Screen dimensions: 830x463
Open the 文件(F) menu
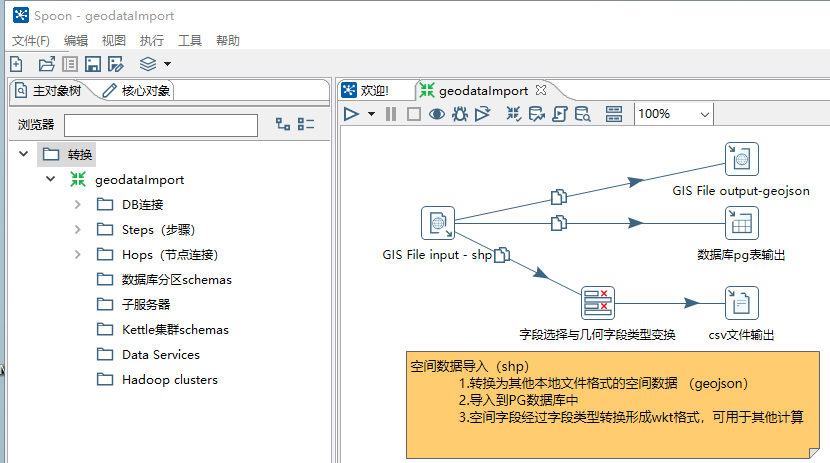31,41
